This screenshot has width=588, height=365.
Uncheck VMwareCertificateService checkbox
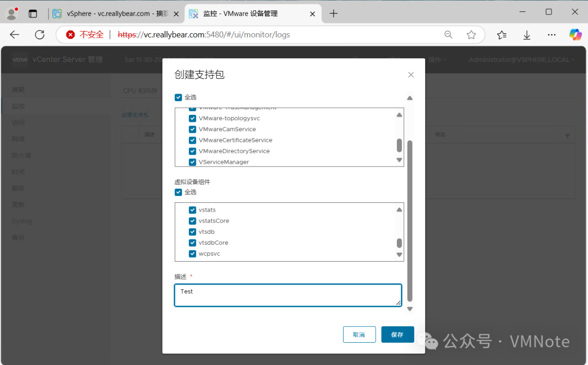[x=192, y=140]
